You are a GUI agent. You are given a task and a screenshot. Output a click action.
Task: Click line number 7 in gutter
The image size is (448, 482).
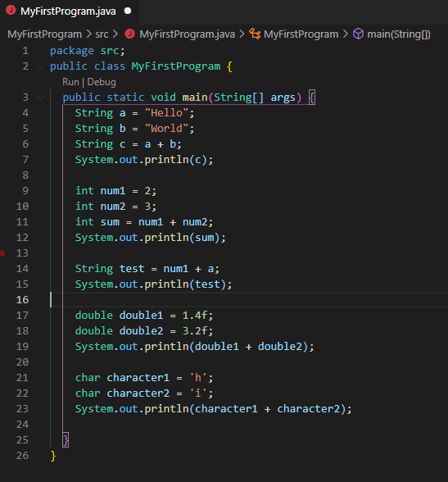point(25,160)
